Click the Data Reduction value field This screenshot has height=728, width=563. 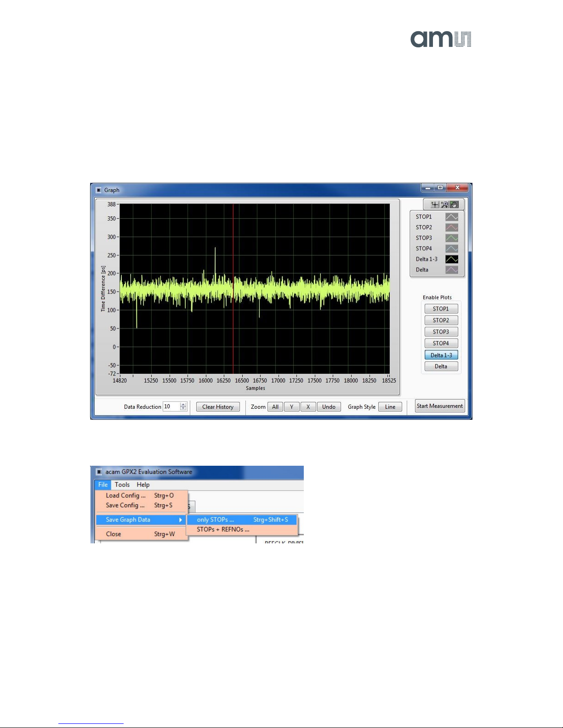(171, 406)
